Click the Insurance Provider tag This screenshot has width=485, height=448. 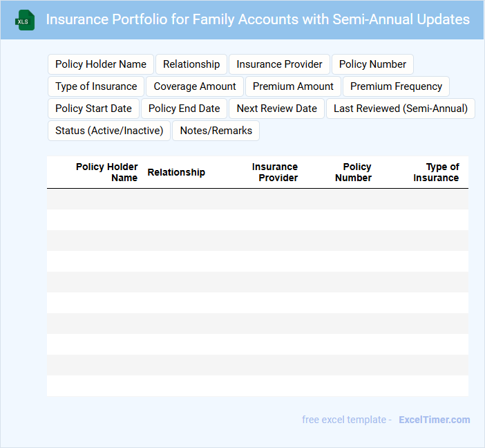coord(279,64)
